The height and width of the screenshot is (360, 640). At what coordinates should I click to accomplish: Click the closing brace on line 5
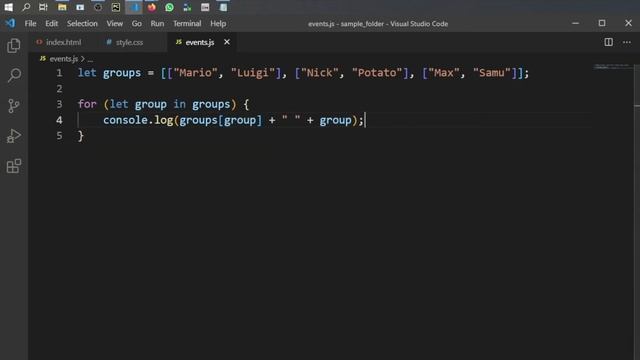(x=81, y=136)
